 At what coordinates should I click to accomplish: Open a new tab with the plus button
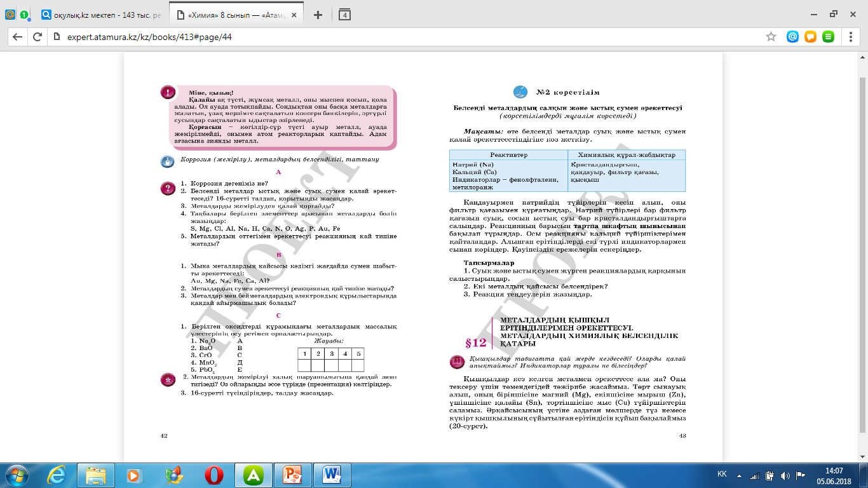pyautogui.click(x=318, y=15)
